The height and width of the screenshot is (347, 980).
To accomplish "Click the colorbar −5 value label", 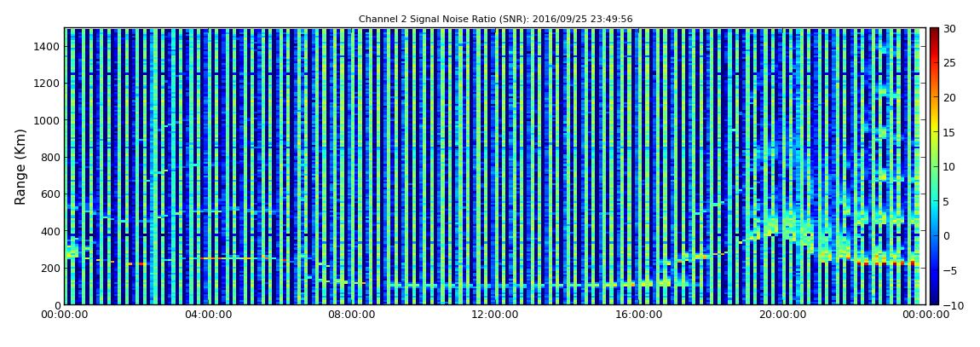I will point(950,270).
